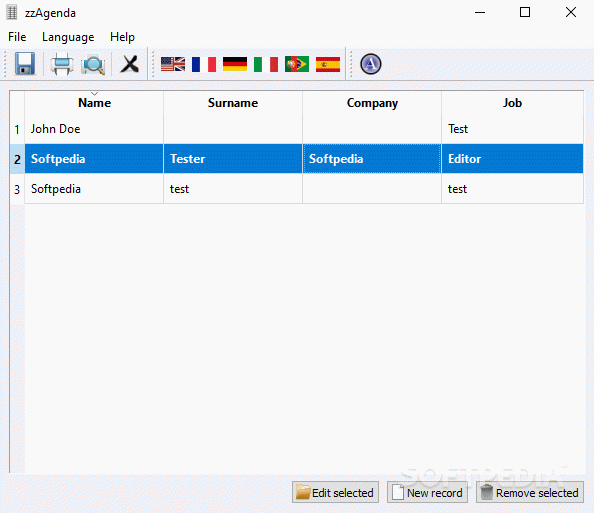
Task: Maximize the zzAgenda window
Action: tap(525, 13)
